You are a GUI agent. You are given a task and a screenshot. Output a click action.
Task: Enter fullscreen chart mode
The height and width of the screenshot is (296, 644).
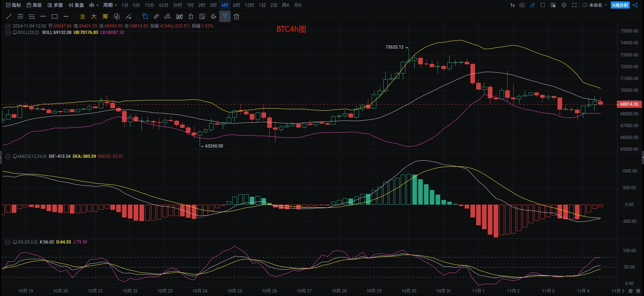pyautogui.click(x=574, y=5)
